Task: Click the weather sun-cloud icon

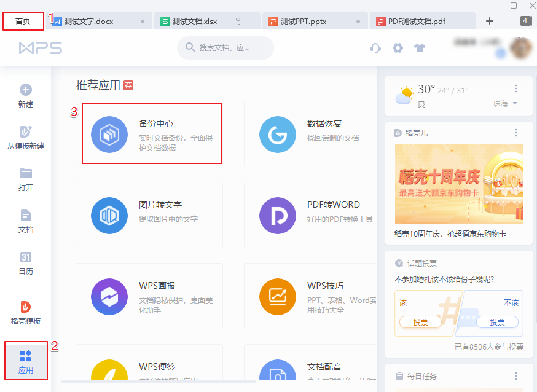Action: (x=404, y=95)
